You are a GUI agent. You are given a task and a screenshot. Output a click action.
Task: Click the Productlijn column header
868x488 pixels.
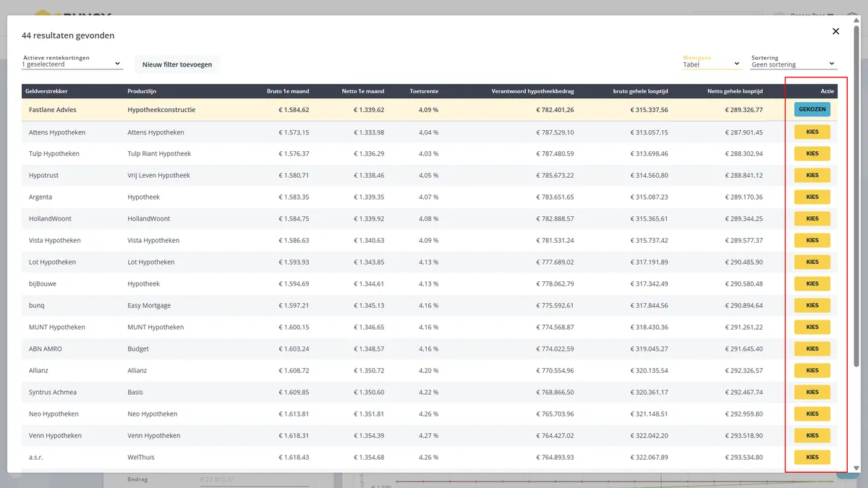click(142, 91)
